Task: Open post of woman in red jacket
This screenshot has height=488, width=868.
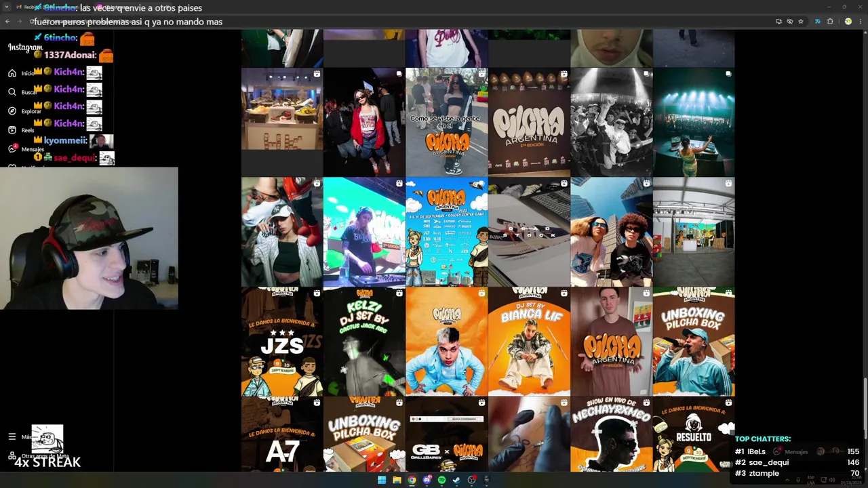Action: click(364, 122)
